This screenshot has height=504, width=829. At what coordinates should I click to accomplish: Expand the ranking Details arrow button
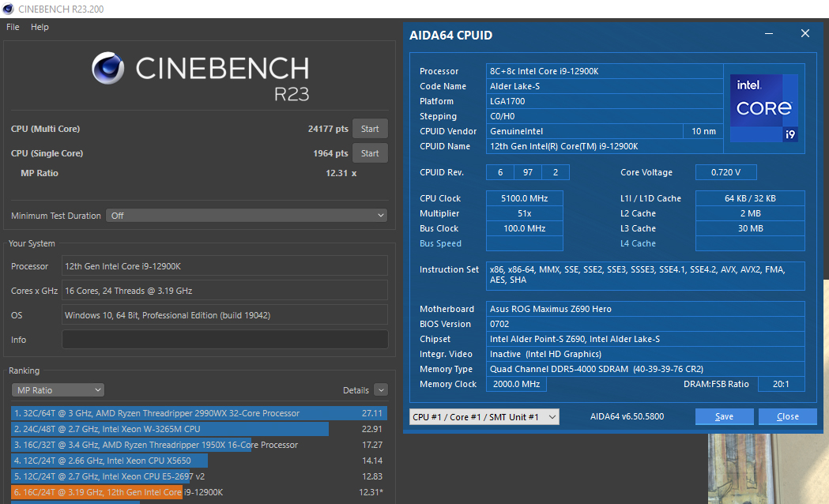(x=381, y=390)
